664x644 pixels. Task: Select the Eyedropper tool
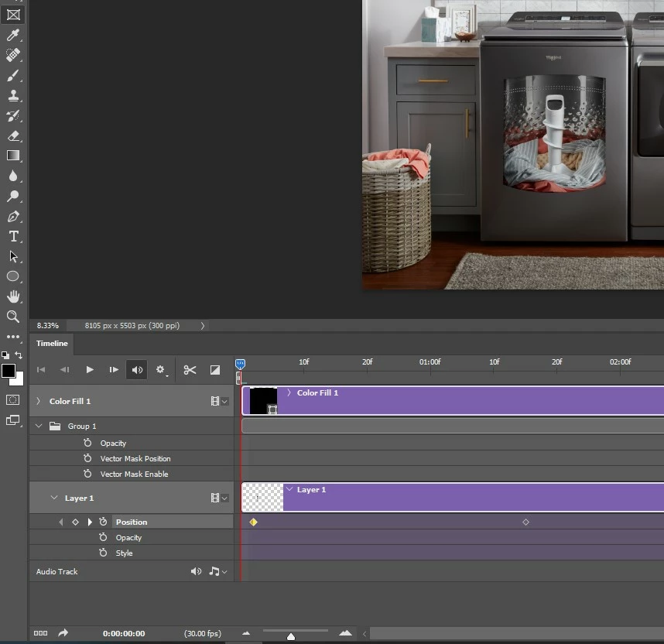coord(13,35)
